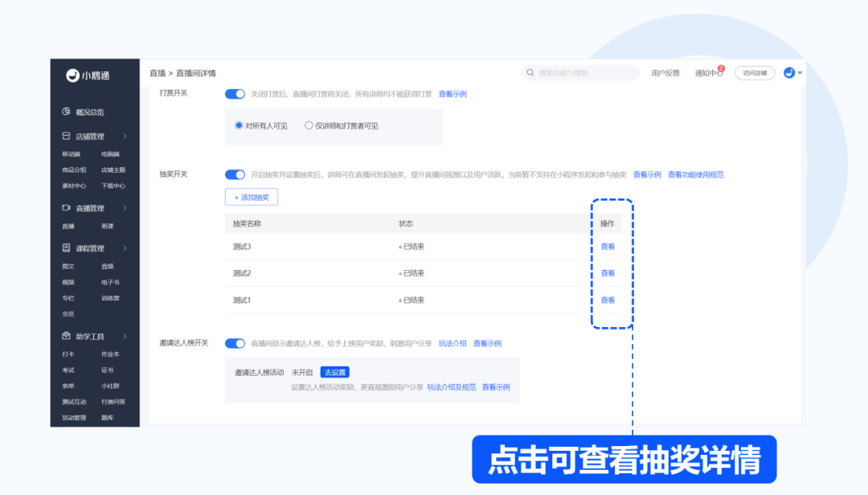Click the 添加抽奖 button

pyautogui.click(x=252, y=197)
